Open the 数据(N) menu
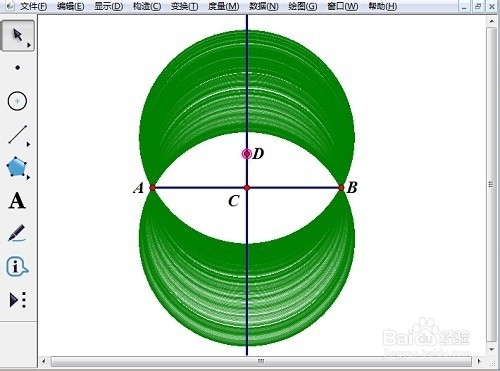 coord(264,6)
